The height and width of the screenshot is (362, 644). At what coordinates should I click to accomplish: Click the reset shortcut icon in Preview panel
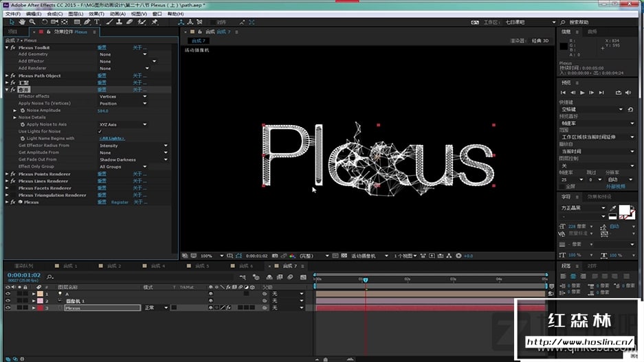[630, 110]
